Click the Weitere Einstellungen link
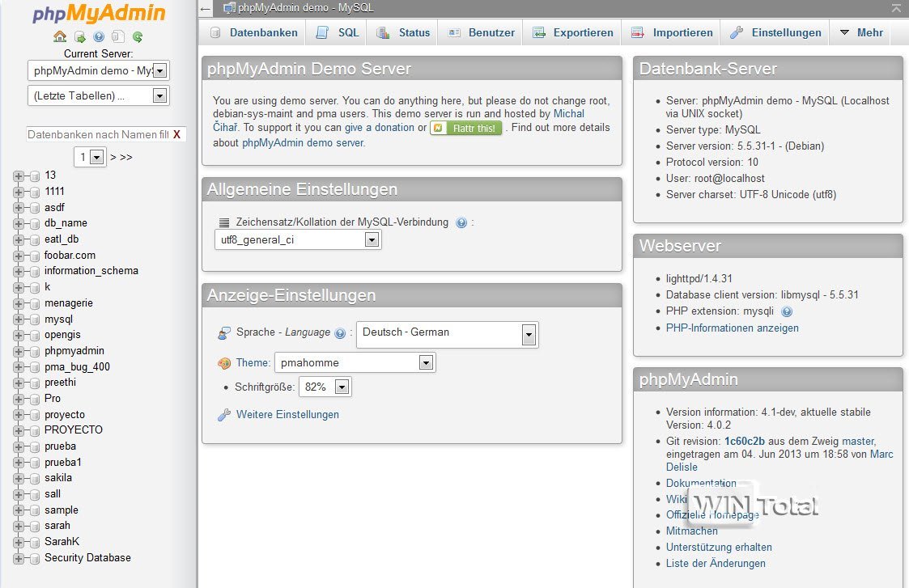Viewport: 909px width, 588px height. (x=287, y=415)
